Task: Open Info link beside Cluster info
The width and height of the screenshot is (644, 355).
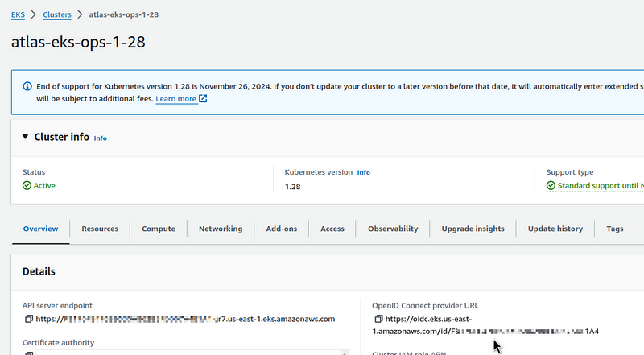Action: coord(100,138)
